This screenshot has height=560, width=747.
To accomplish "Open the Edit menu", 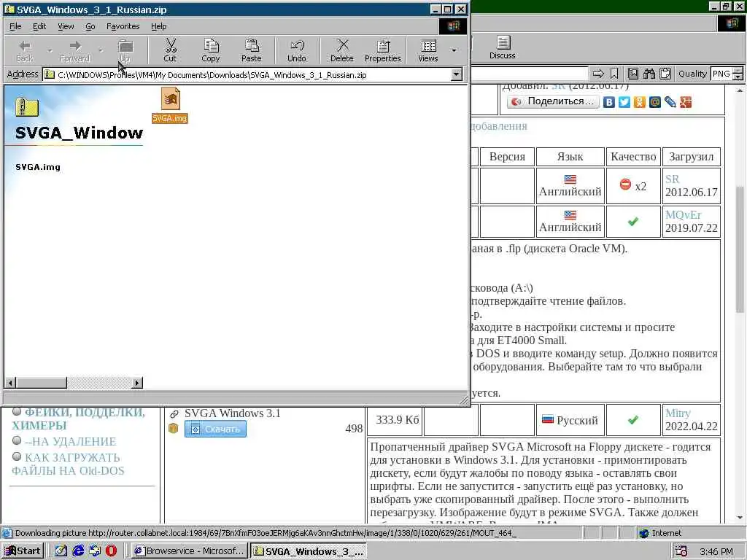I will 39,27.
